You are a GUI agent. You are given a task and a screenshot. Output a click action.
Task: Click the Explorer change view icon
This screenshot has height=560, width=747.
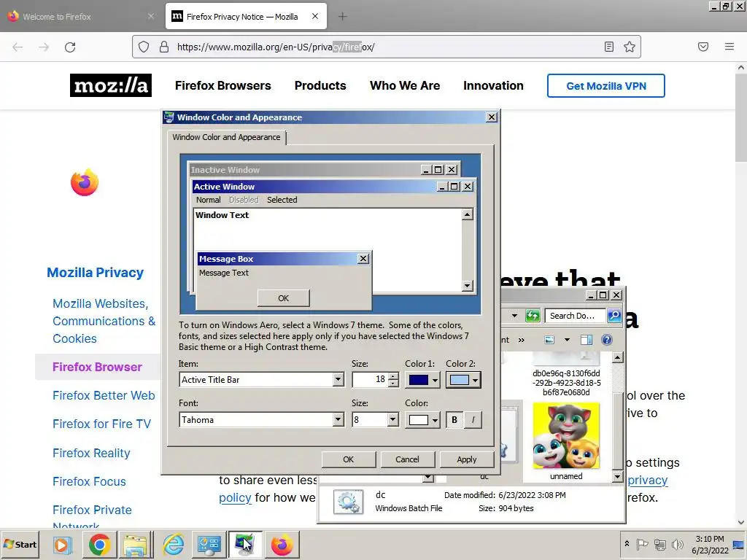click(549, 340)
